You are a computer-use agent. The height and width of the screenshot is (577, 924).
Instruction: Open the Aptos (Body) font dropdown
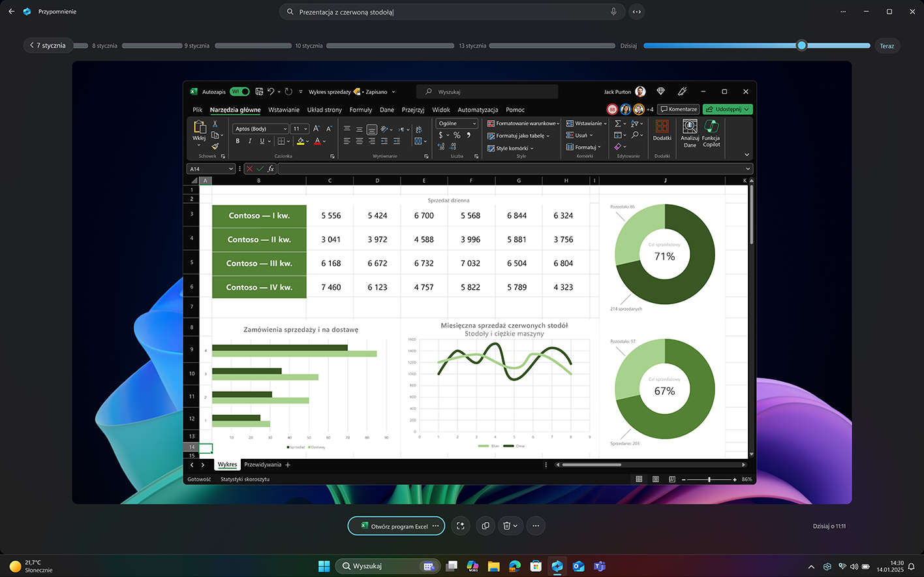(261, 129)
